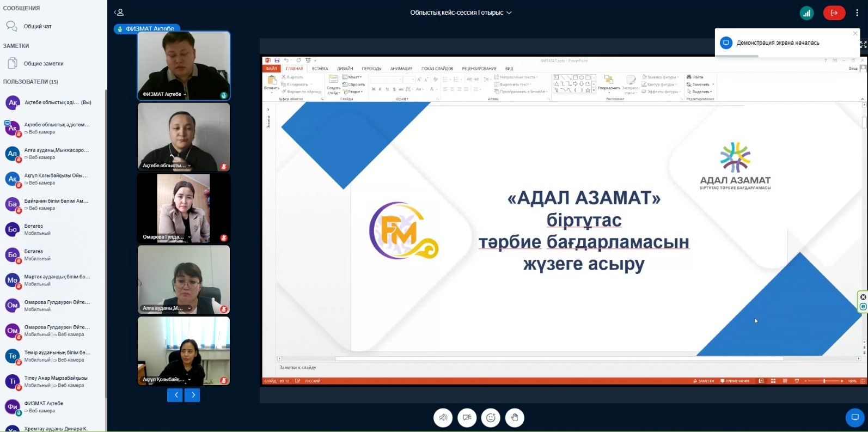Open the presentation restore button at bottom right
This screenshot has width=868, height=432.
pyautogui.click(x=854, y=418)
